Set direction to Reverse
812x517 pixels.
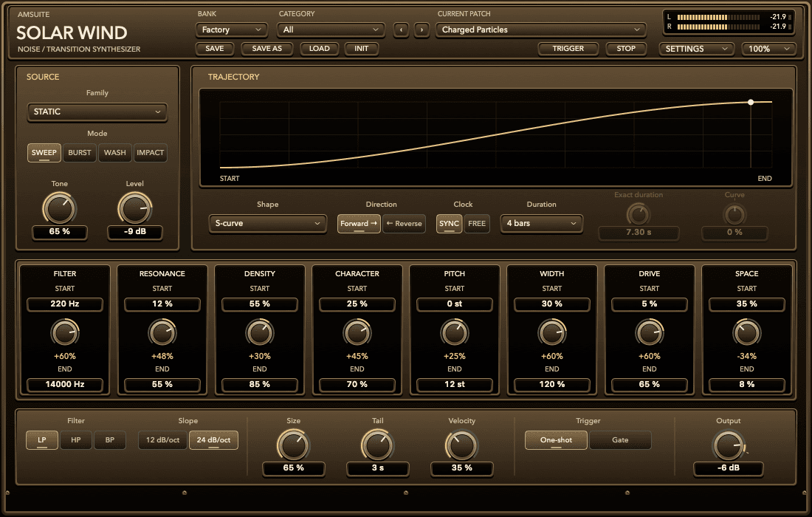tap(404, 224)
